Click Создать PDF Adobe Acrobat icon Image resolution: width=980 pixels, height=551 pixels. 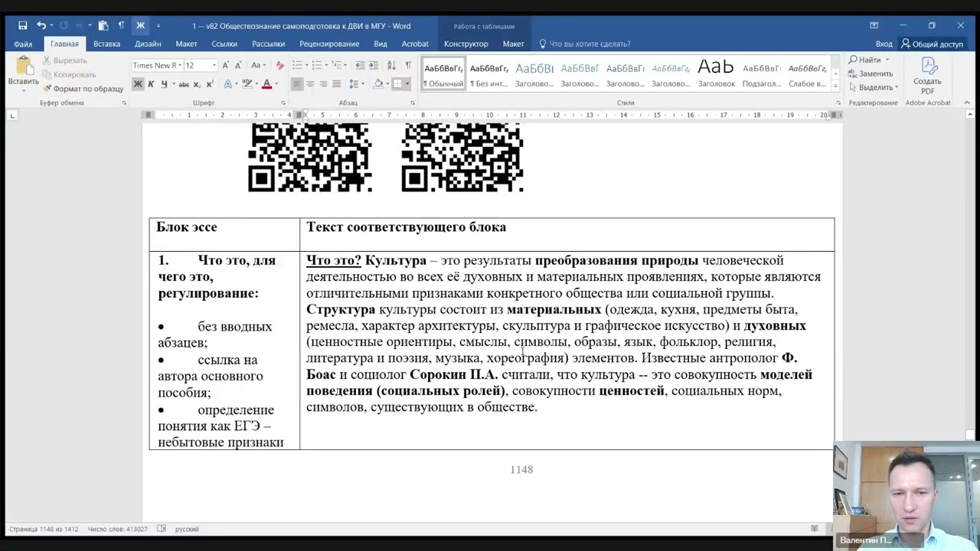927,75
